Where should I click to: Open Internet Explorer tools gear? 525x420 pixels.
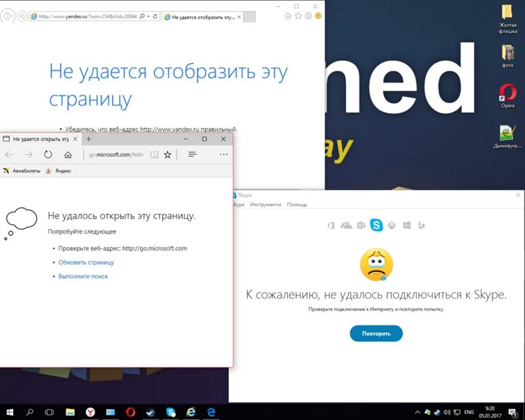[x=308, y=16]
